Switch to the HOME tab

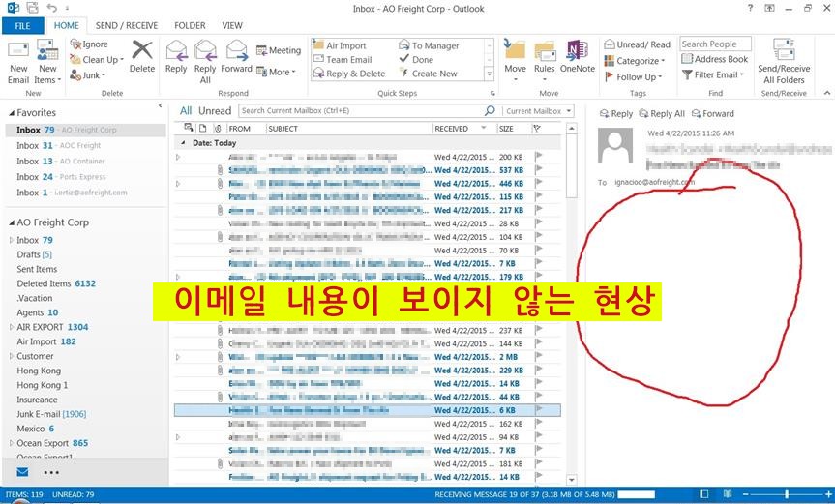pyautogui.click(x=67, y=25)
